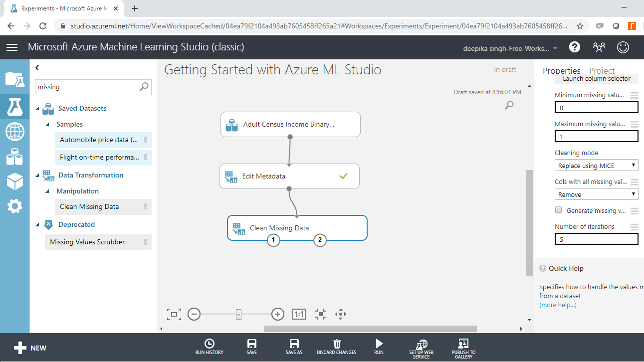This screenshot has height=362, width=644.
Task: Switch to the Properties tab
Action: tap(562, 71)
